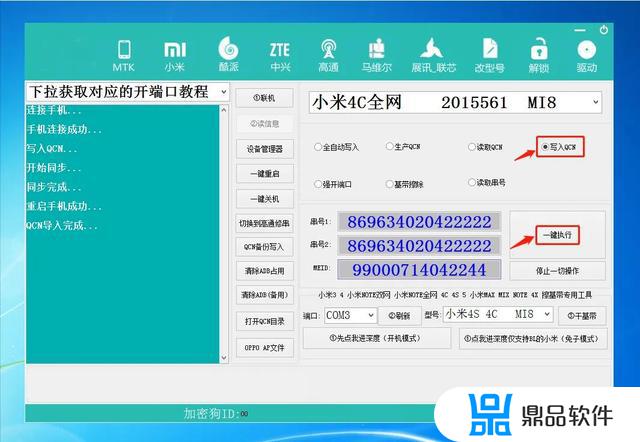Click the log line 同步完成...
Screen dimensions: 640x442
tap(53, 187)
